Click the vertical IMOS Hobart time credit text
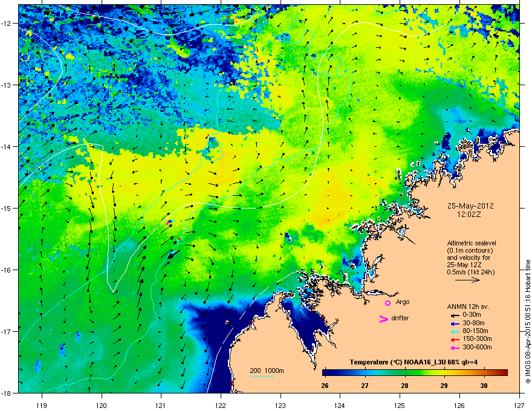 pyautogui.click(x=528, y=322)
